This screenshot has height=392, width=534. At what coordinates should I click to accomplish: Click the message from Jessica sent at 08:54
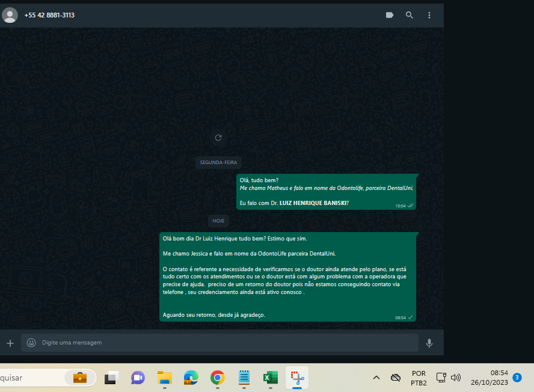coord(287,277)
